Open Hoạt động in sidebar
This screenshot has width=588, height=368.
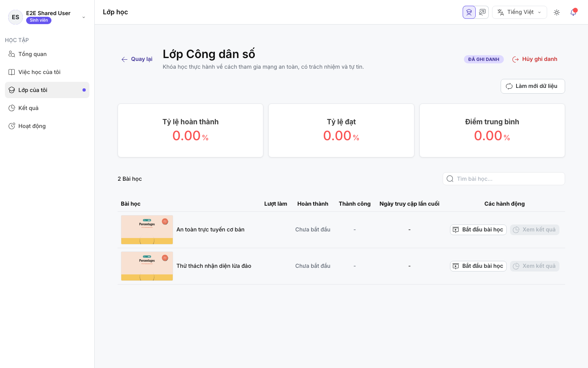click(47, 126)
